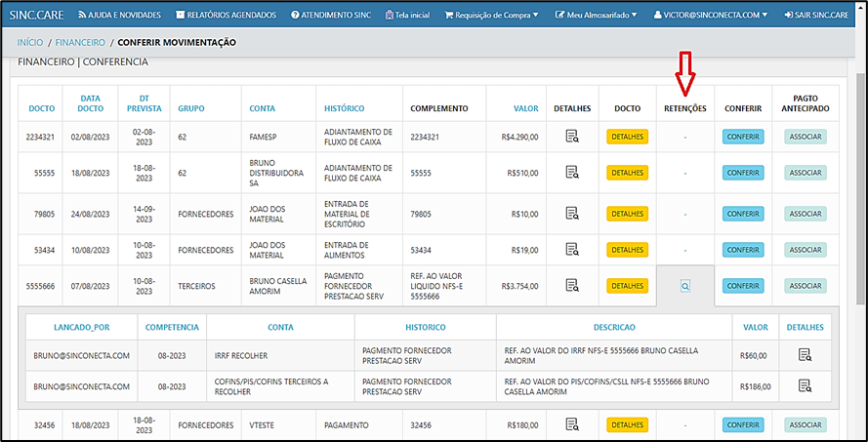868x442 pixels.
Task: Click the page vertical scrollbar
Action: click(x=861, y=188)
